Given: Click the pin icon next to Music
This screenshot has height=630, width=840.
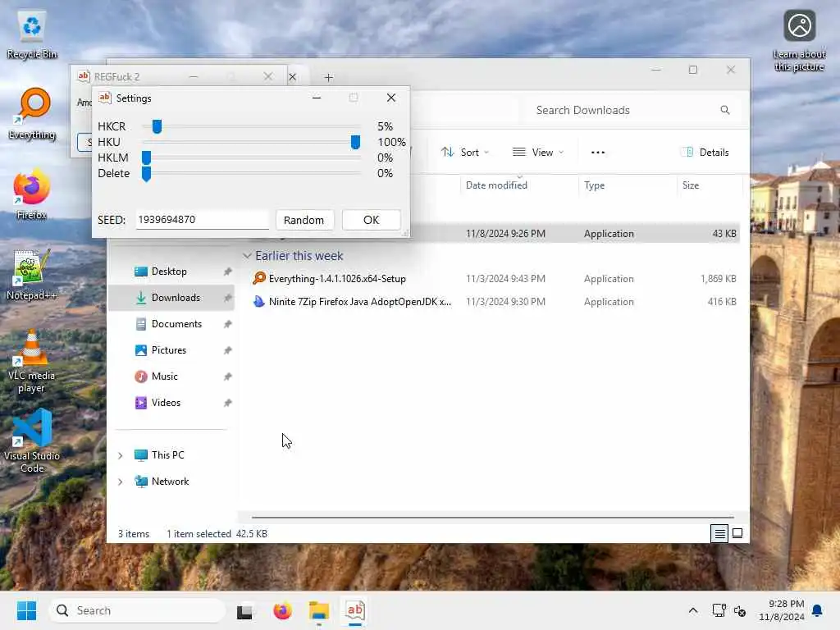Looking at the screenshot, I should 228,377.
